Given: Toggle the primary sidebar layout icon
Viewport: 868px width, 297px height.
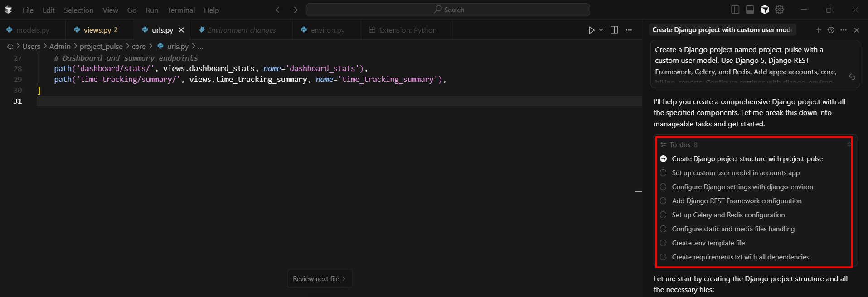Looking at the screenshot, I should coord(735,10).
